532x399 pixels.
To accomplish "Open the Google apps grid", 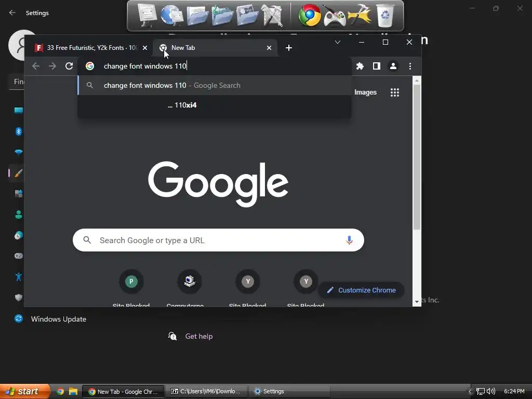I will click(395, 92).
